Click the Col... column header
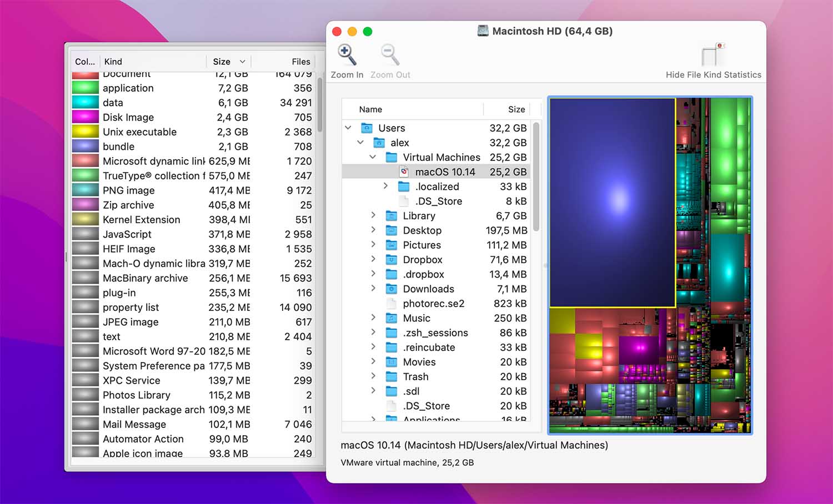833x504 pixels. (x=85, y=62)
